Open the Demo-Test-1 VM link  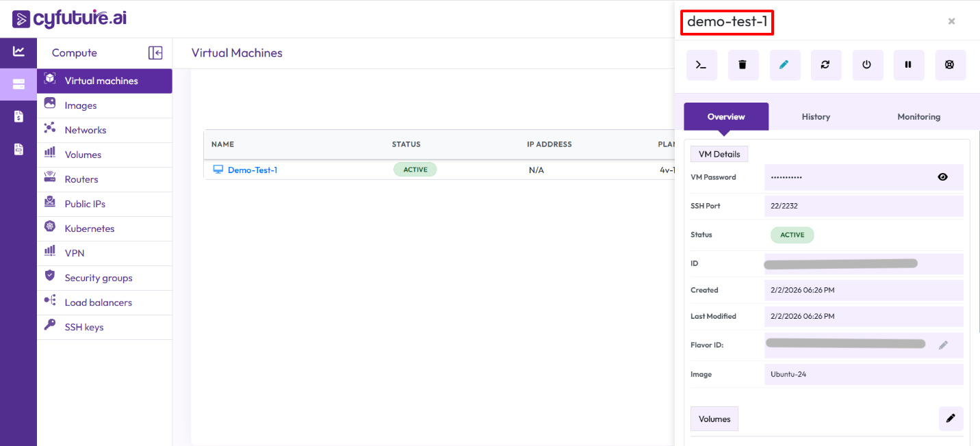pyautogui.click(x=252, y=170)
